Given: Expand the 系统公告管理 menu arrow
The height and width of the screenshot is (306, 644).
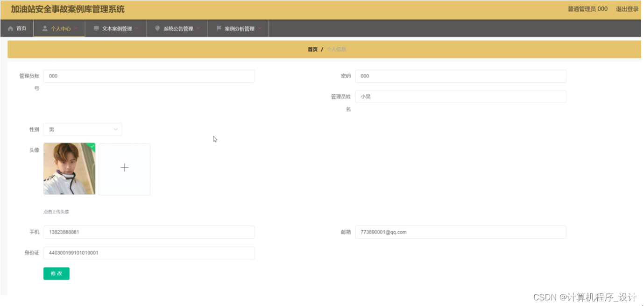Looking at the screenshot, I should click(x=198, y=28).
